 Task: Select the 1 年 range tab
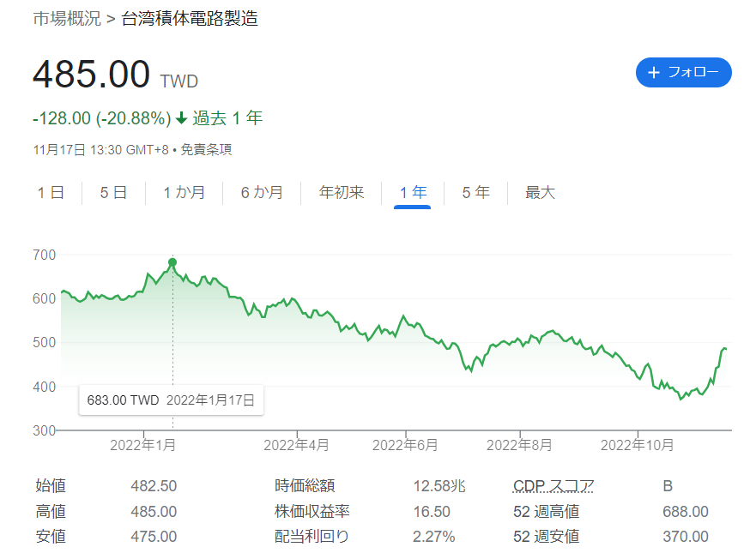pyautogui.click(x=413, y=192)
